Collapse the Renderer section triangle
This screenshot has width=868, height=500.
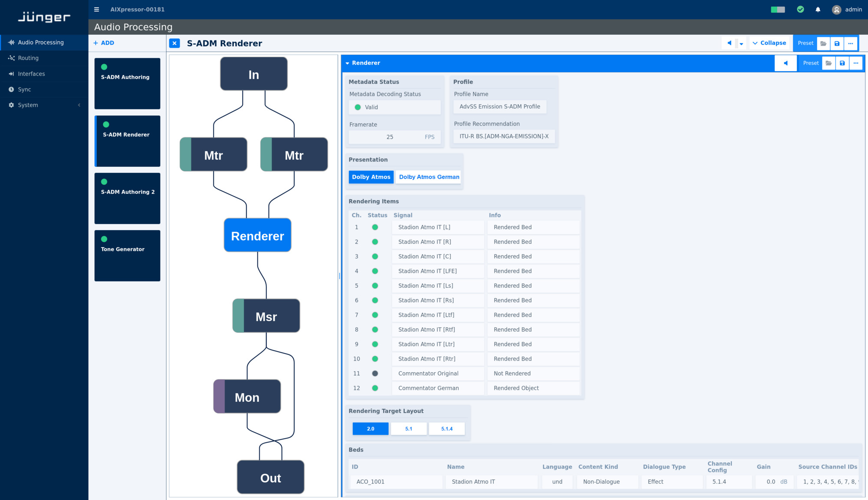[347, 63]
